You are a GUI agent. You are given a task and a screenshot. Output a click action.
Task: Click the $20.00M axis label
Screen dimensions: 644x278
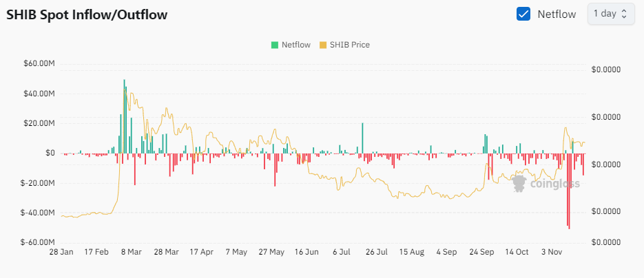point(40,123)
